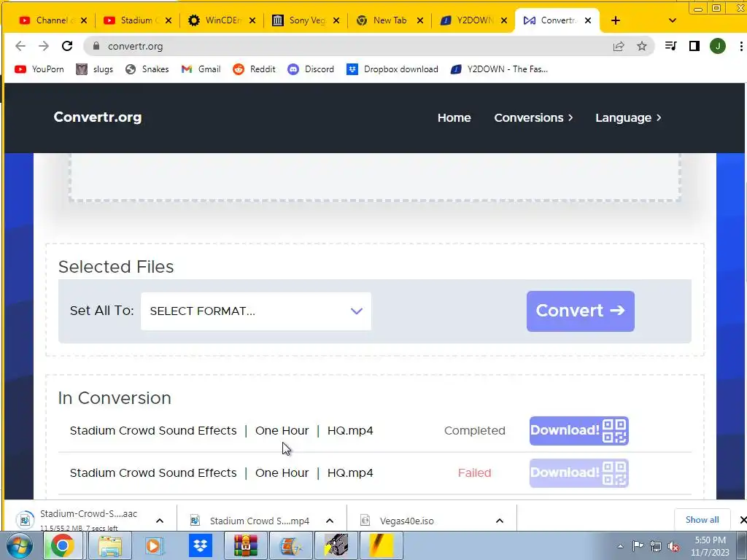
Task: Close the Convertr tab
Action: tap(588, 20)
